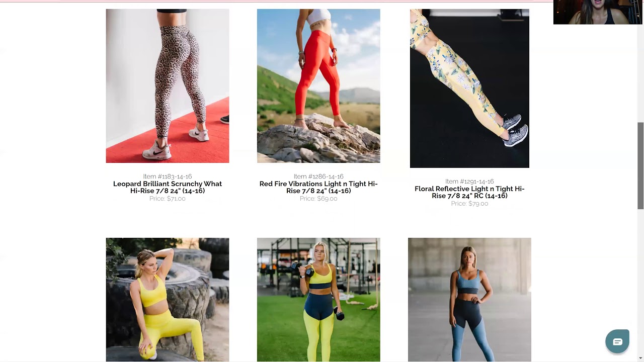Select the yellow sports bra set photo

click(x=168, y=300)
